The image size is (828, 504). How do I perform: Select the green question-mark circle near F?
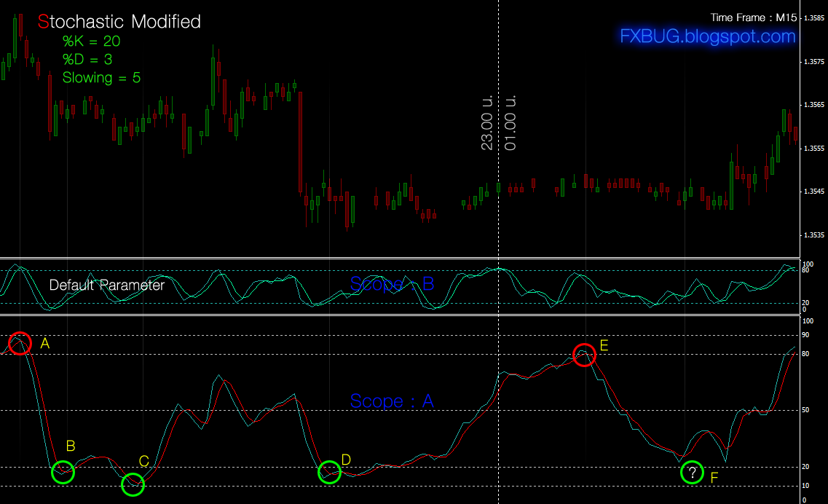pyautogui.click(x=692, y=473)
